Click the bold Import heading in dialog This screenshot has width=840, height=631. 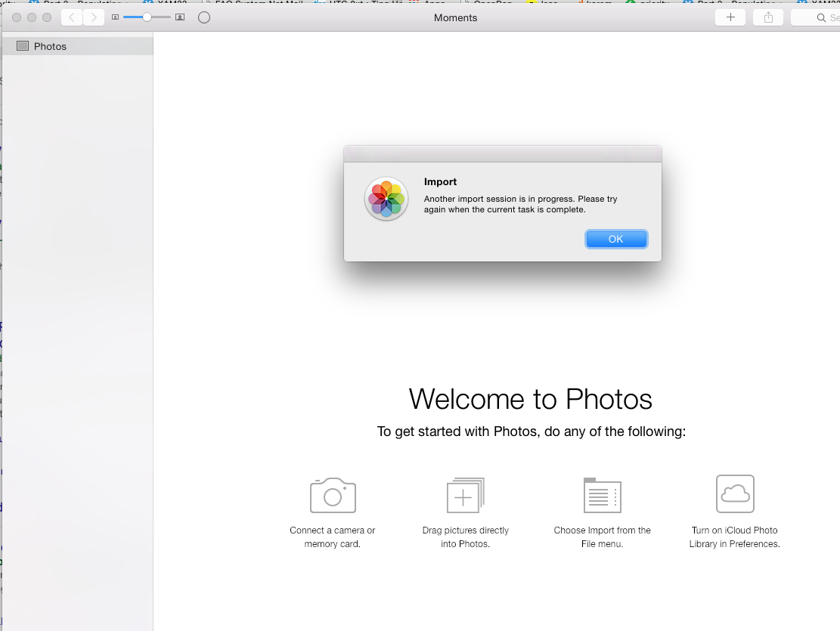440,181
